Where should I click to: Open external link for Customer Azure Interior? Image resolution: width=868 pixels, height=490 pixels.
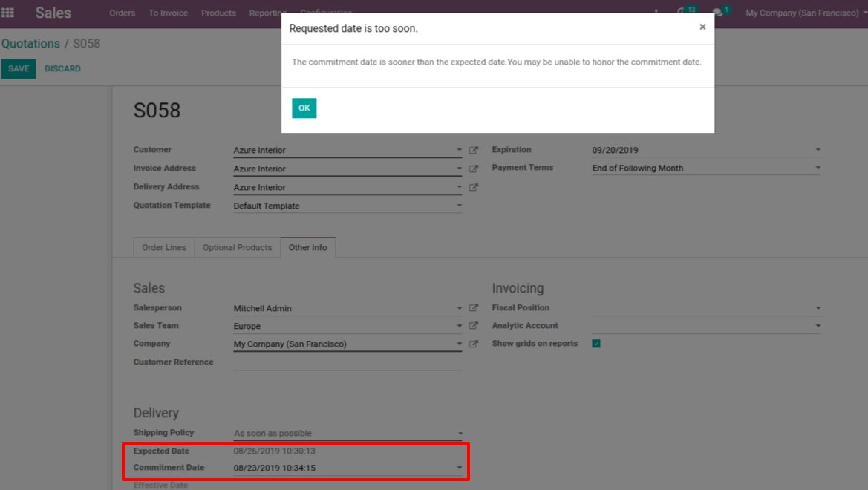(473, 150)
